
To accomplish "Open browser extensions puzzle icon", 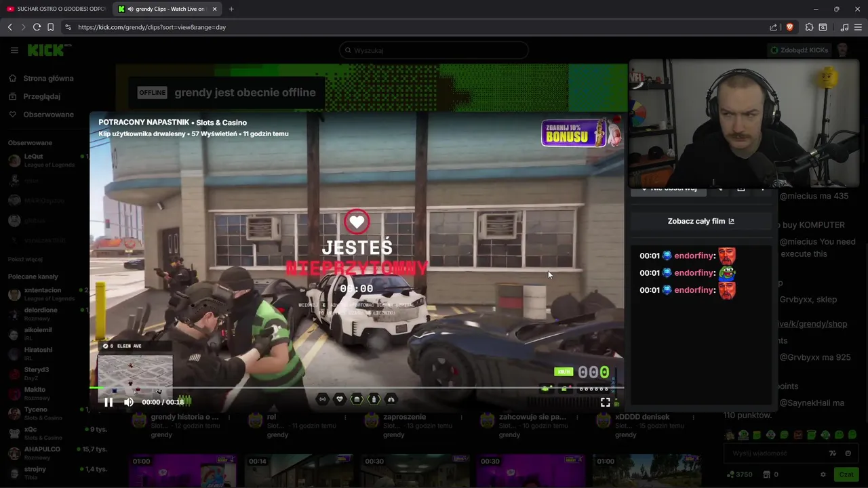I will [x=809, y=27].
